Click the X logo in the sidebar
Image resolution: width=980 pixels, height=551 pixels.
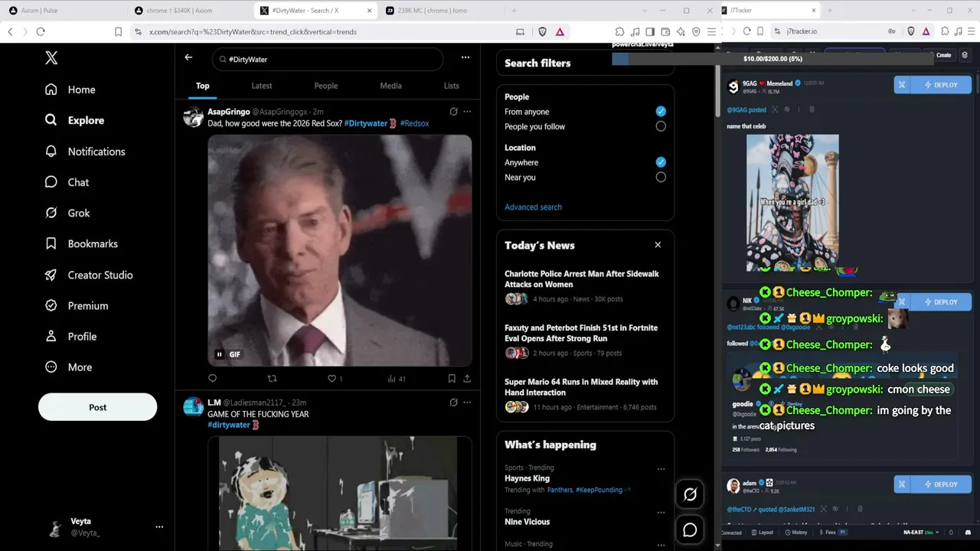[51, 58]
